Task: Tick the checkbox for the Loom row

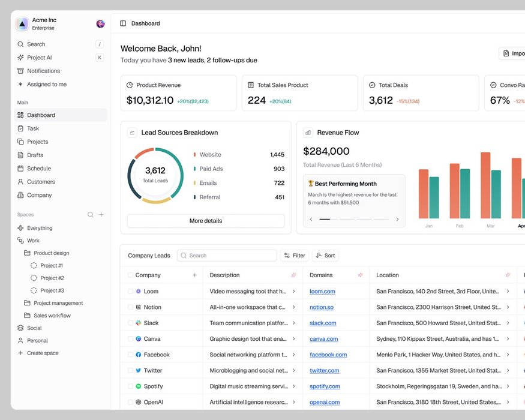Action: 131,292
